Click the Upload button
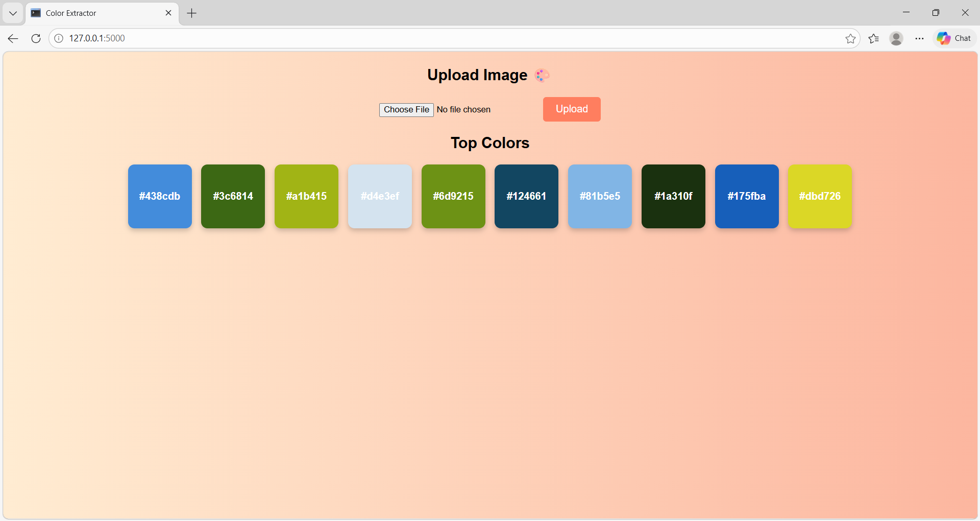 571,109
